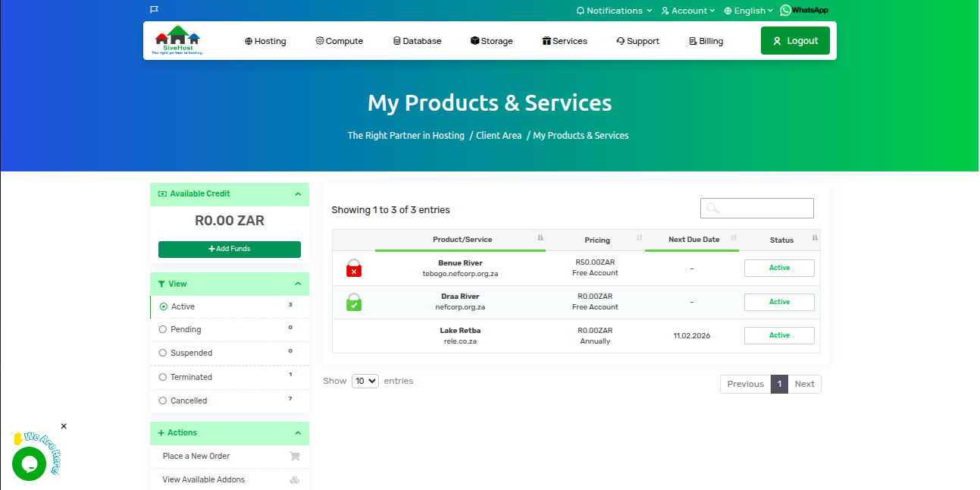Click the View Available Addons link

click(x=204, y=479)
